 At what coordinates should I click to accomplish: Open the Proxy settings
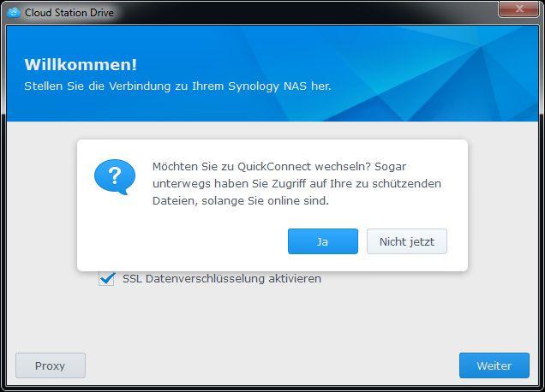[51, 365]
